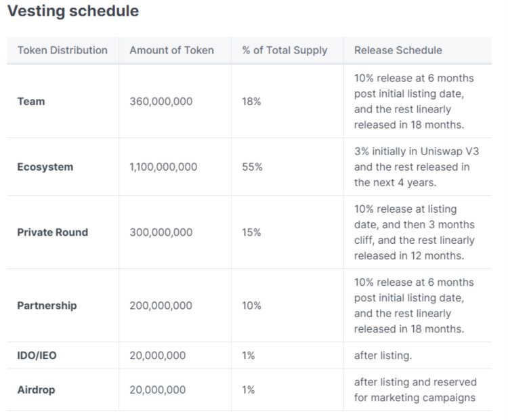Click the 'Vesting schedule' heading
The image size is (508, 420).
73,12
